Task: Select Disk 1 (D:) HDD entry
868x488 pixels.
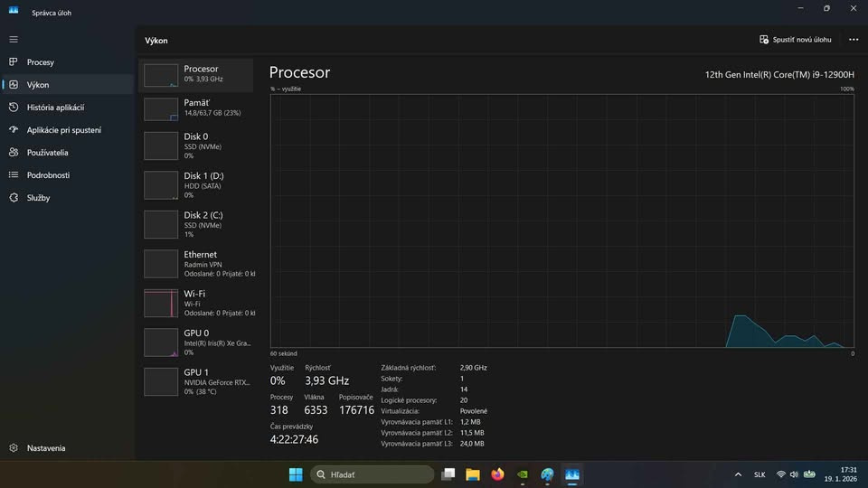Action: [x=196, y=184]
